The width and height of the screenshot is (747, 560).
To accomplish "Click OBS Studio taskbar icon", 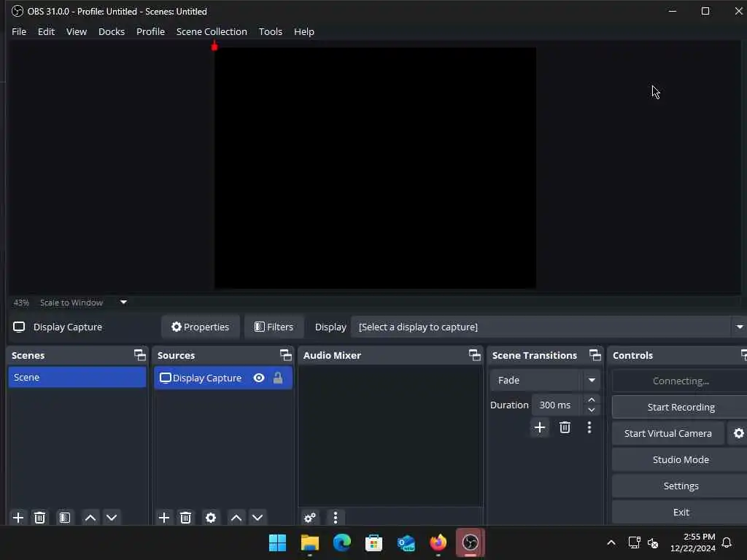I will [x=471, y=542].
